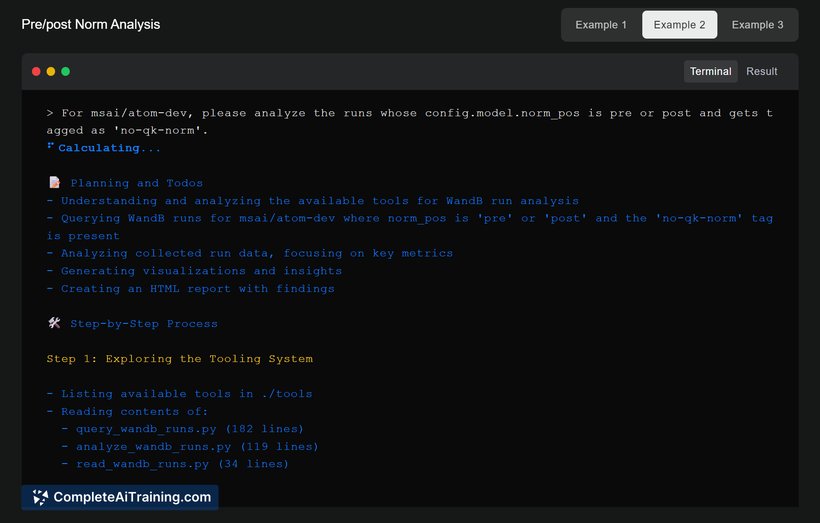Click the line 'Querying WandB runs for msai/atom-dev'

(x=409, y=227)
